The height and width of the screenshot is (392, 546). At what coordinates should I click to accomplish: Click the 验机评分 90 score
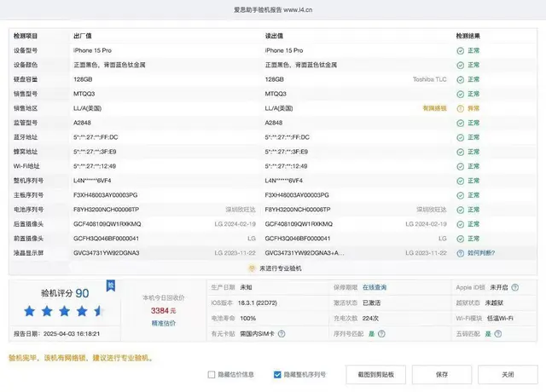(x=65, y=293)
